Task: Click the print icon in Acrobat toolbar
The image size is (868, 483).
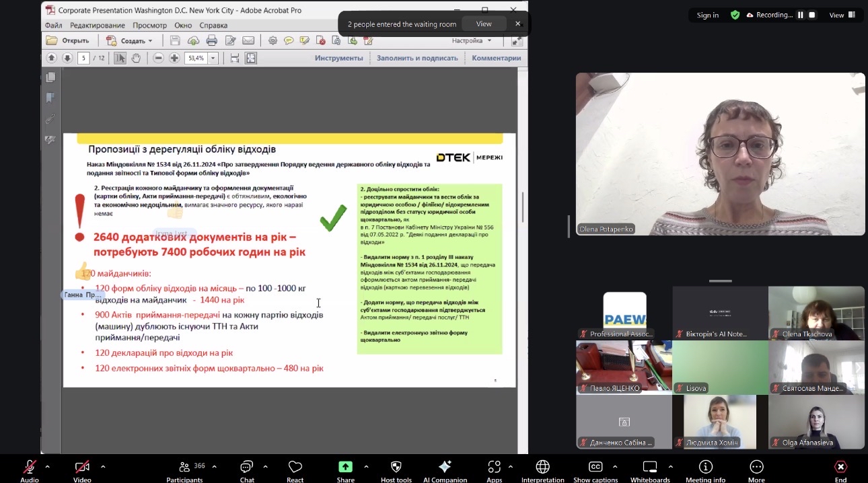Action: tap(212, 40)
